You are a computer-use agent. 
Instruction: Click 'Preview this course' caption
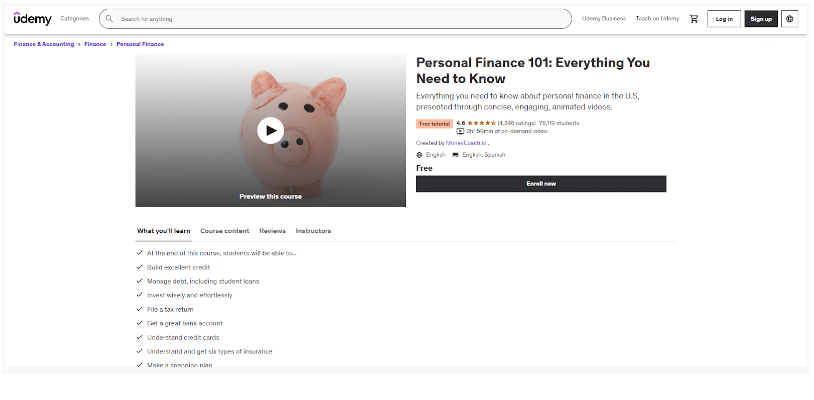pos(270,197)
